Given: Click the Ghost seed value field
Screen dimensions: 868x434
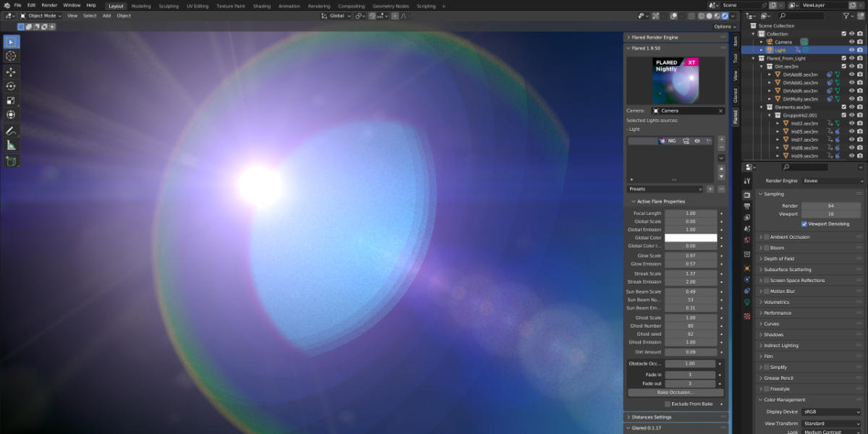Looking at the screenshot, I should (691, 333).
